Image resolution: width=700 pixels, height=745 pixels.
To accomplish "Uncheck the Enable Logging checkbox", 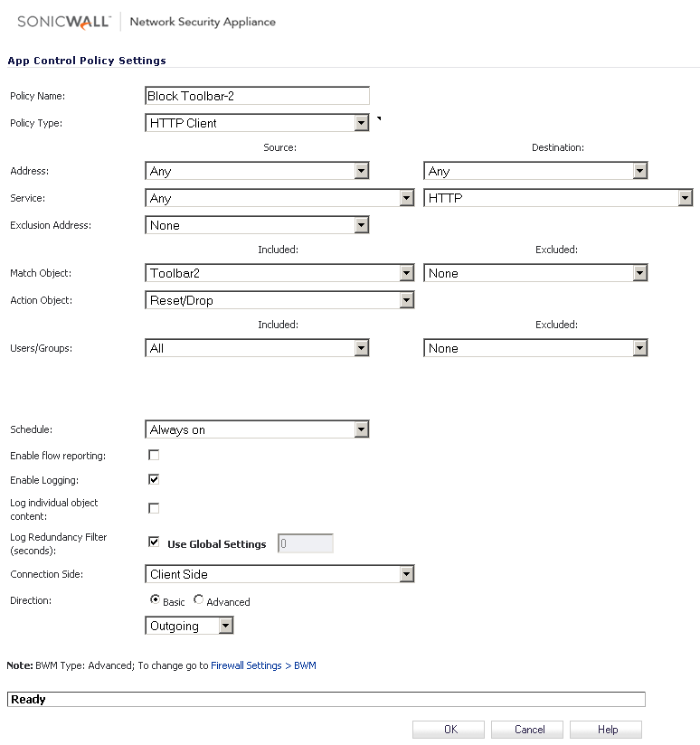I will pos(154,479).
